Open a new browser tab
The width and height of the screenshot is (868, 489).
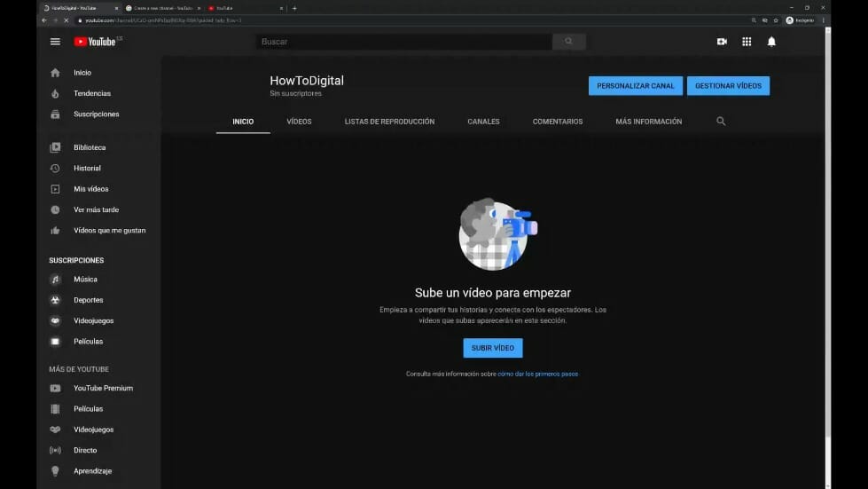[294, 8]
